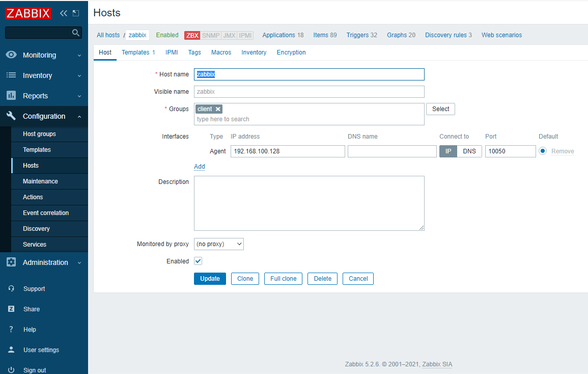The image size is (588, 374).
Task: Switch to the IPMI tab
Action: coord(172,52)
